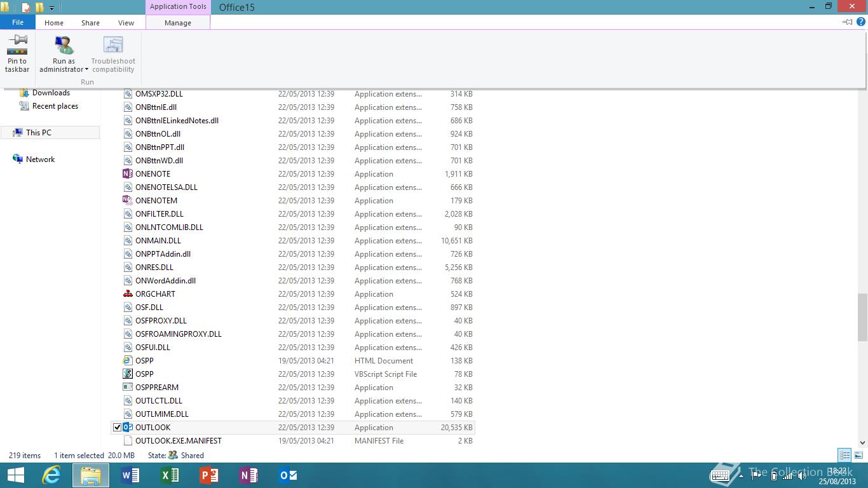868x488 pixels.
Task: Select the ONWordAddin.dll file name
Action: 165,280
